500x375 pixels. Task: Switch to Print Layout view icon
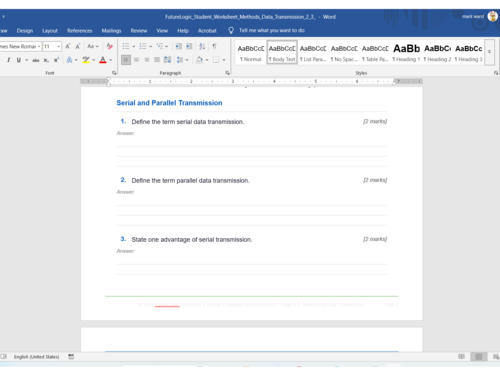coord(479,357)
